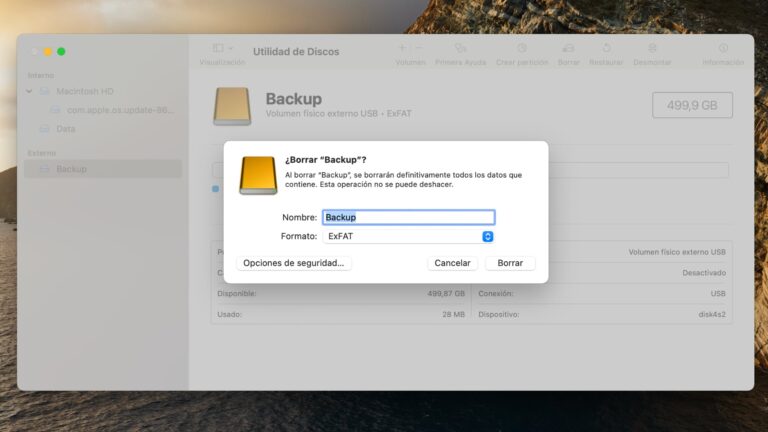The image size is (768, 432).
Task: Click the add volume plus icon
Action: [x=402, y=48]
